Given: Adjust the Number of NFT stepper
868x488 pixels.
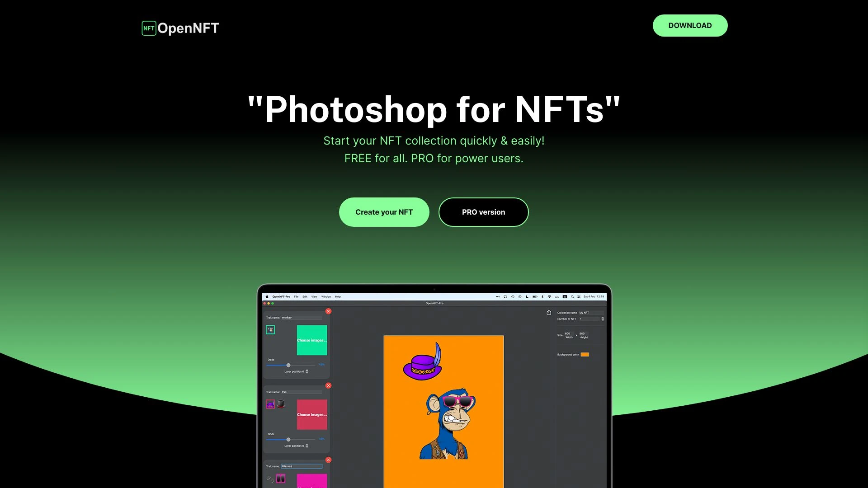Looking at the screenshot, I should [x=603, y=319].
